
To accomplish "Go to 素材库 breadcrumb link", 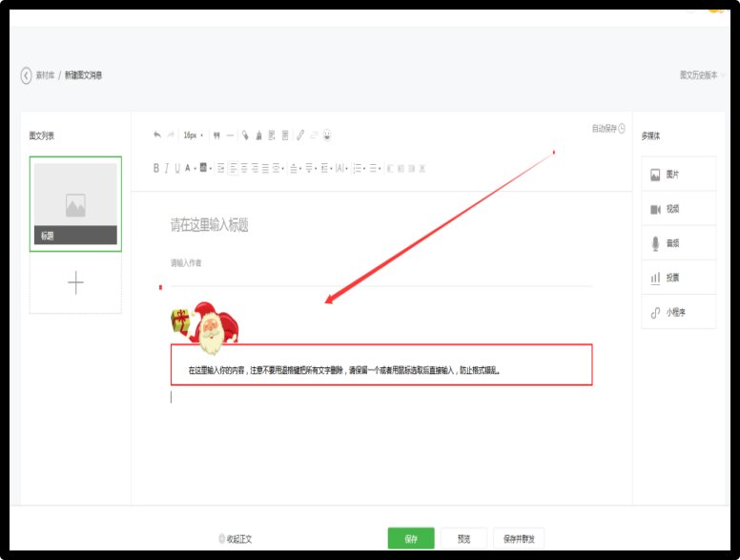I will pos(46,75).
